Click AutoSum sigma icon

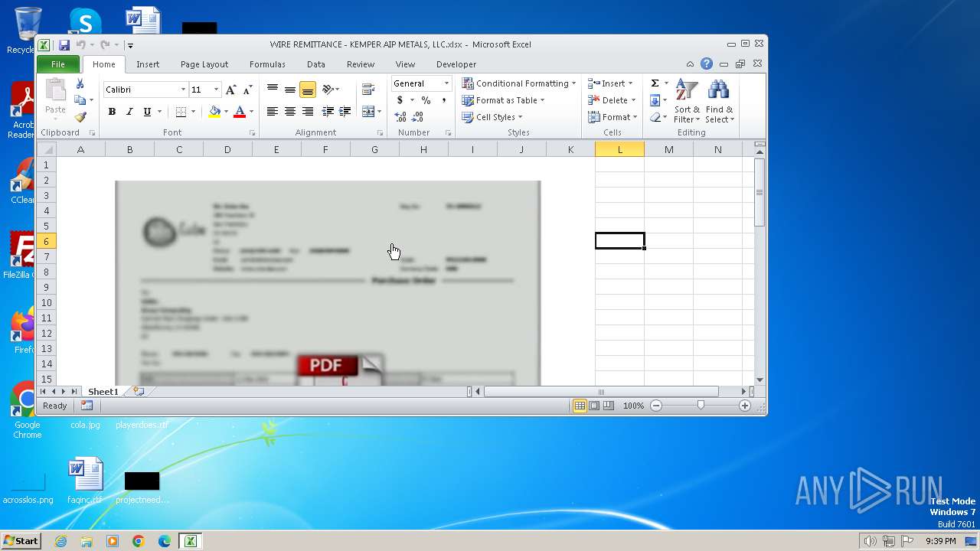point(655,83)
